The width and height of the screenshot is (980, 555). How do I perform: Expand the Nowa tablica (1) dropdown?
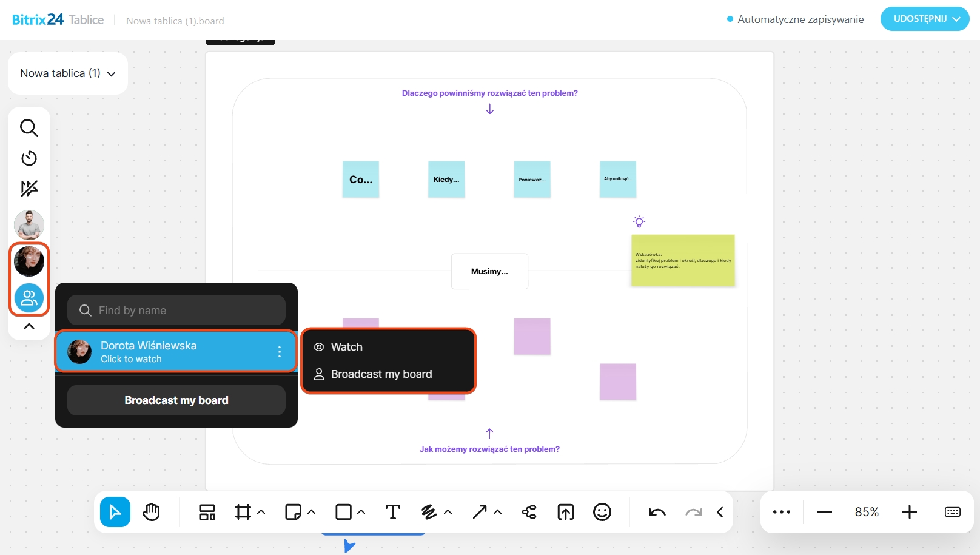[67, 73]
